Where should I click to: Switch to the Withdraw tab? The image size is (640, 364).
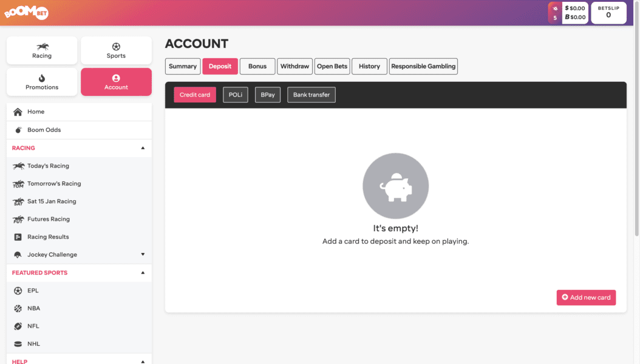pos(294,66)
